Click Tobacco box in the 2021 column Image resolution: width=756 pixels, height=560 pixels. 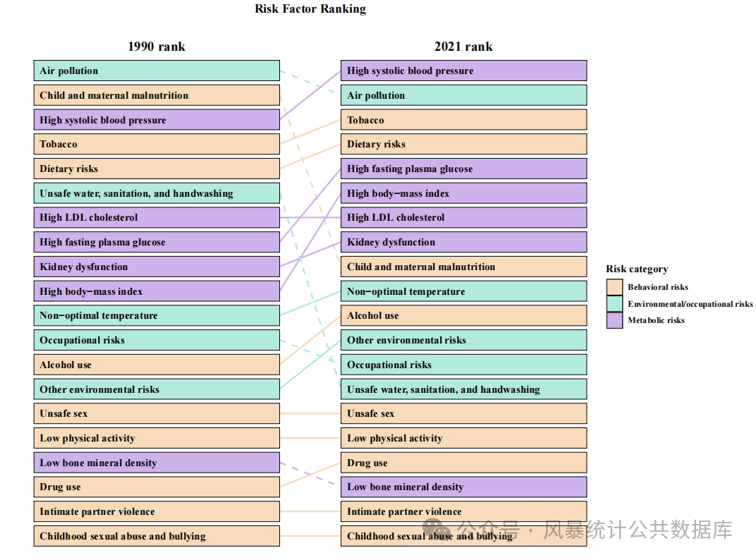pos(463,120)
